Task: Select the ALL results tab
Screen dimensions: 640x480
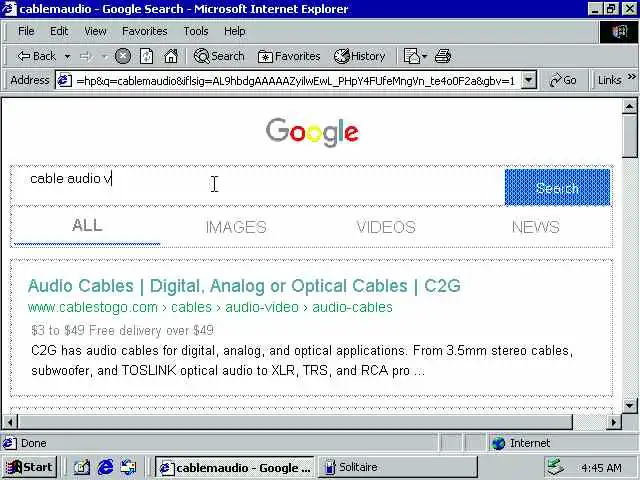Action: tap(87, 226)
